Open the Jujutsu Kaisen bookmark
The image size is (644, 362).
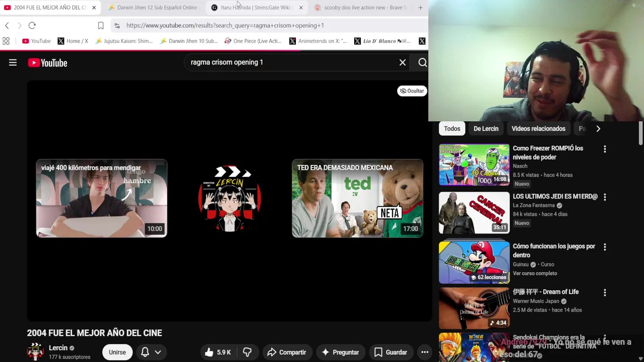[x=123, y=41]
